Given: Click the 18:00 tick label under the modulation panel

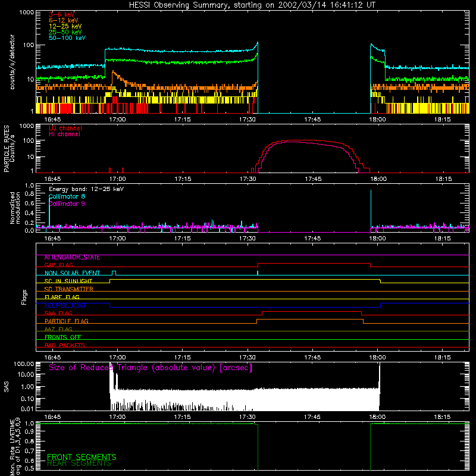Looking at the screenshot, I should (x=377, y=239).
